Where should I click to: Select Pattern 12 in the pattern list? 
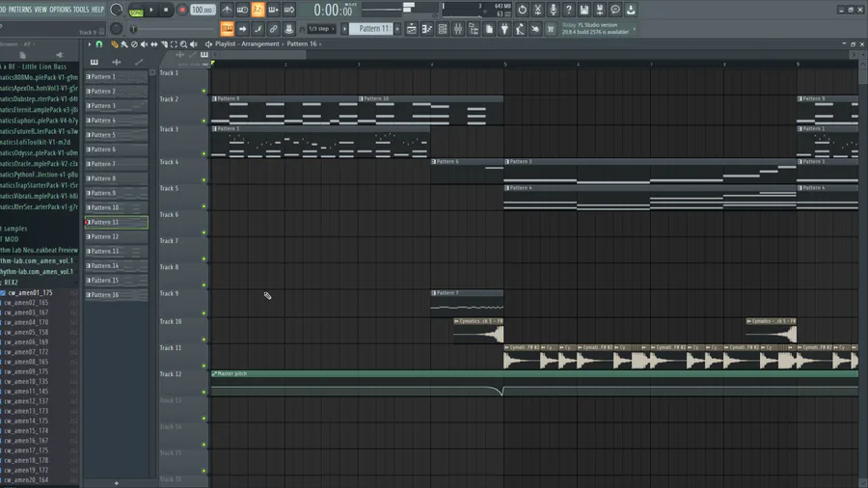coord(117,237)
